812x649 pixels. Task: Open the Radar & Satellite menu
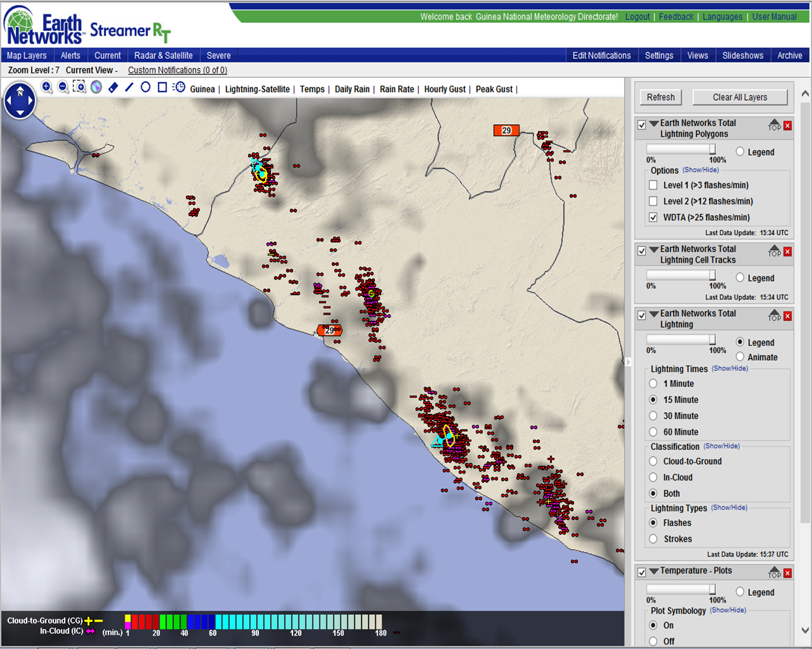(x=163, y=56)
